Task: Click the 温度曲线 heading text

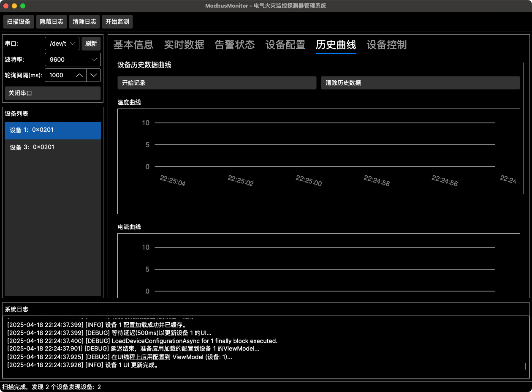Action: (129, 102)
